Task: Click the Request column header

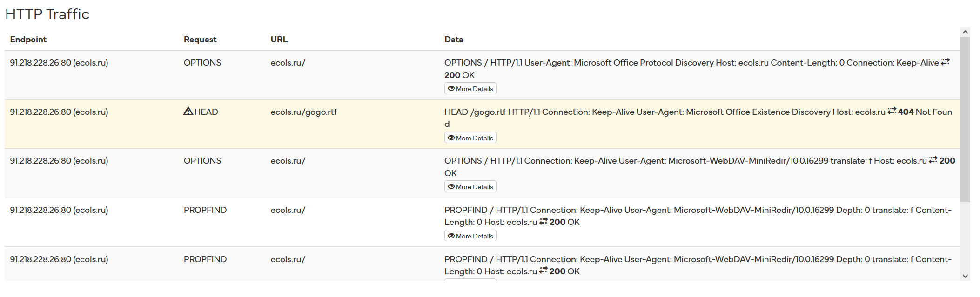Action: 200,40
